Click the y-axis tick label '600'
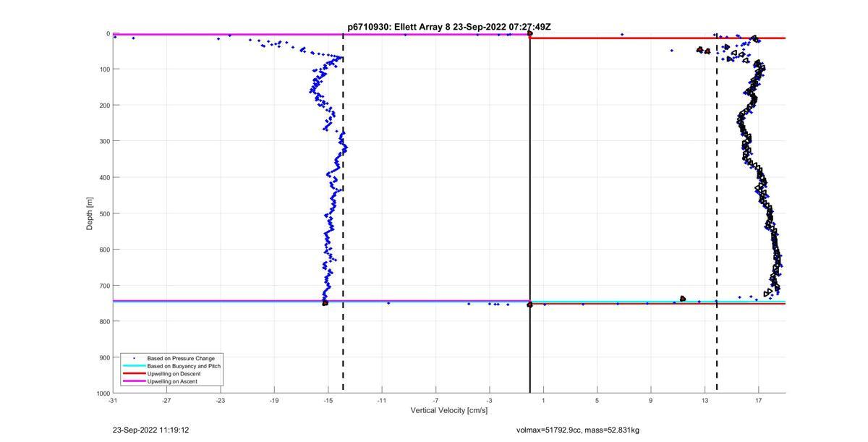This screenshot has width=868, height=442. [x=104, y=250]
